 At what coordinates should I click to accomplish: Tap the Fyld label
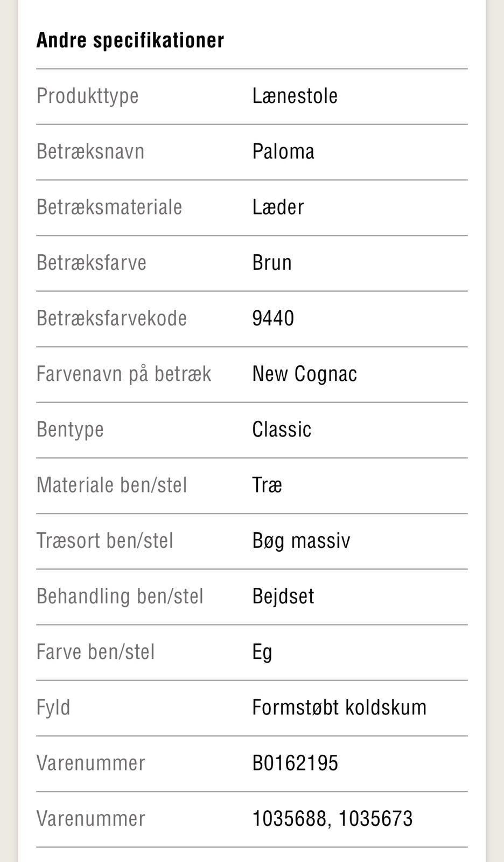click(53, 707)
